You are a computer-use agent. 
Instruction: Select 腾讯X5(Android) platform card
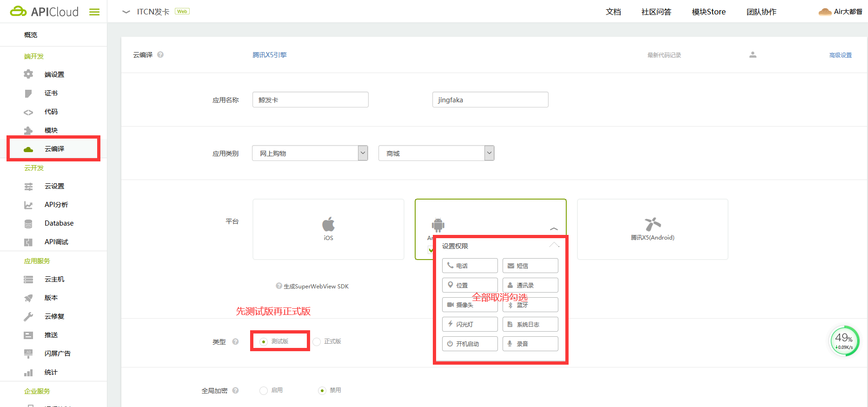tap(653, 229)
